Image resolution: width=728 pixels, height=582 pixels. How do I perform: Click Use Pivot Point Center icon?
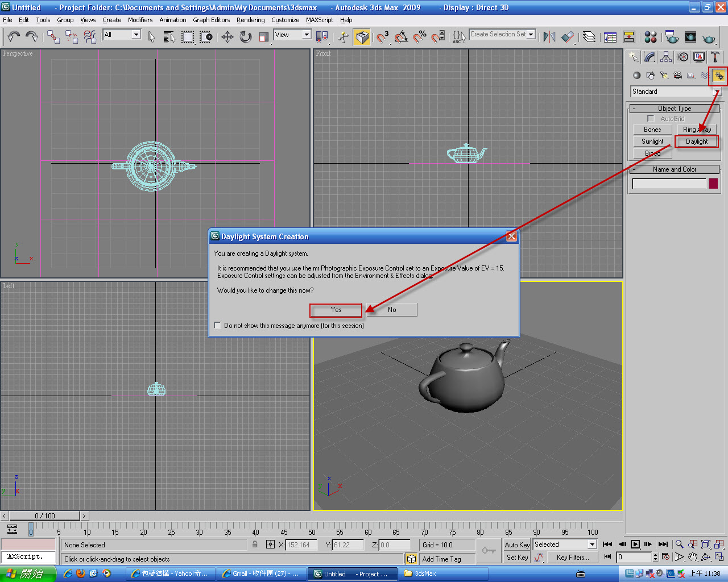click(x=322, y=37)
